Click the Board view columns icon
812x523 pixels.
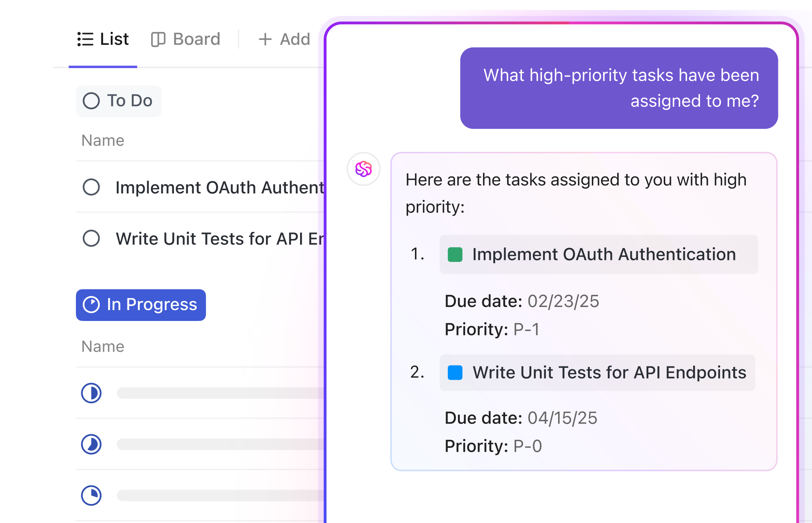tap(158, 39)
